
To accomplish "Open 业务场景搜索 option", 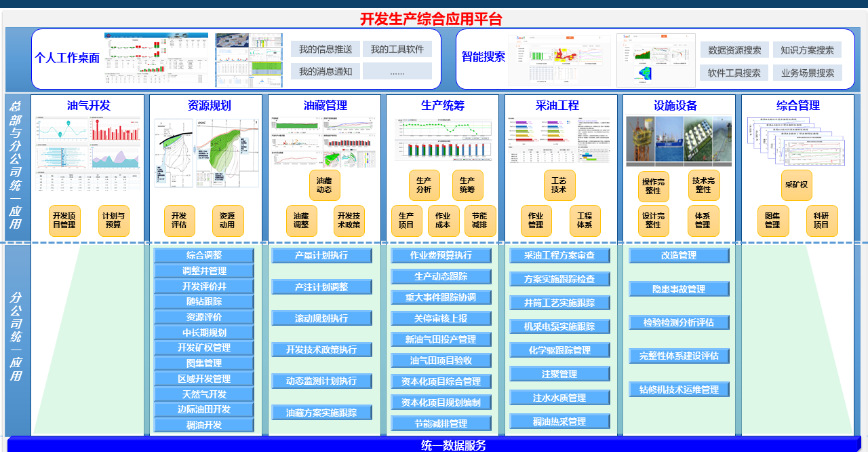I will (x=807, y=73).
